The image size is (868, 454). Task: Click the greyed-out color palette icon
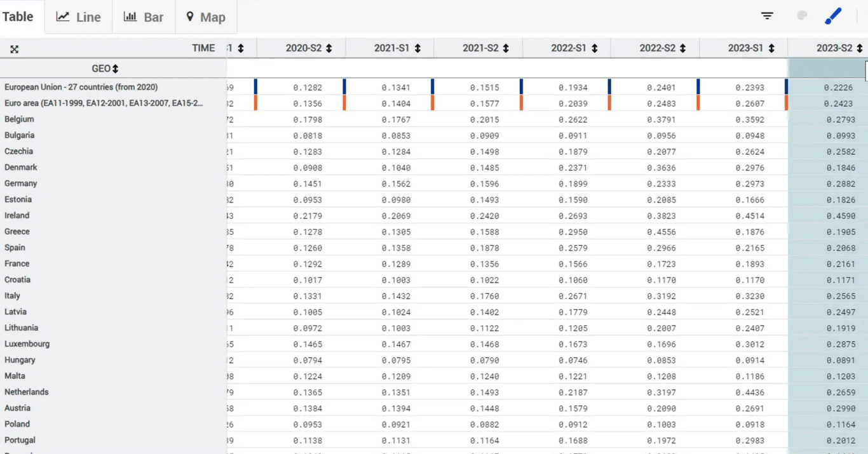802,16
